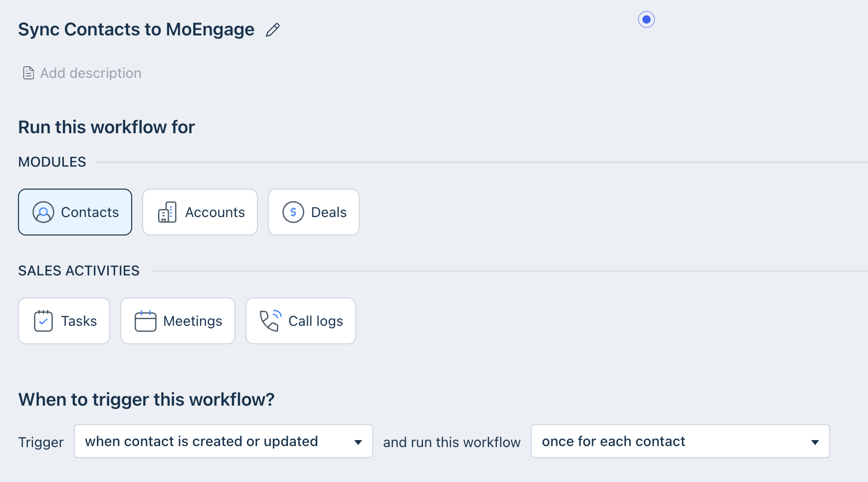Click the document icon beside Add description
Image resolution: width=868 pixels, height=482 pixels.
tap(28, 73)
